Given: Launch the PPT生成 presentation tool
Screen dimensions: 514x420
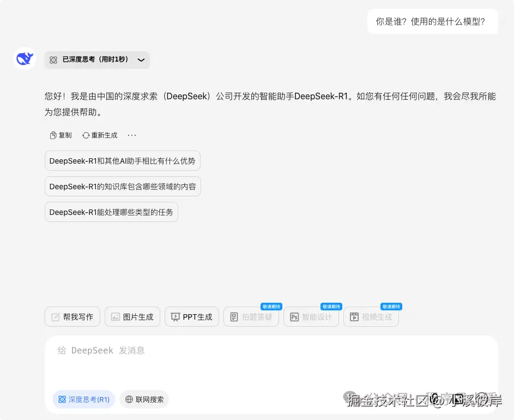Looking at the screenshot, I should point(191,316).
